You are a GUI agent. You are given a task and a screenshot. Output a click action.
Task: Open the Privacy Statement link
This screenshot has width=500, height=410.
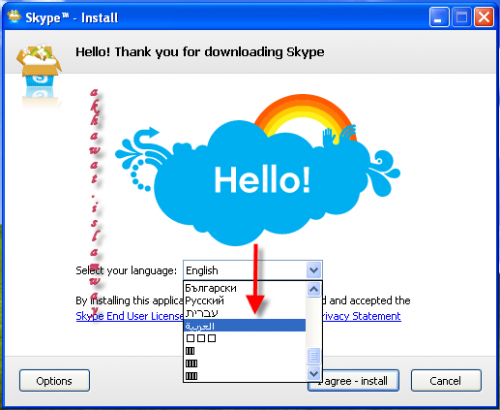click(361, 316)
